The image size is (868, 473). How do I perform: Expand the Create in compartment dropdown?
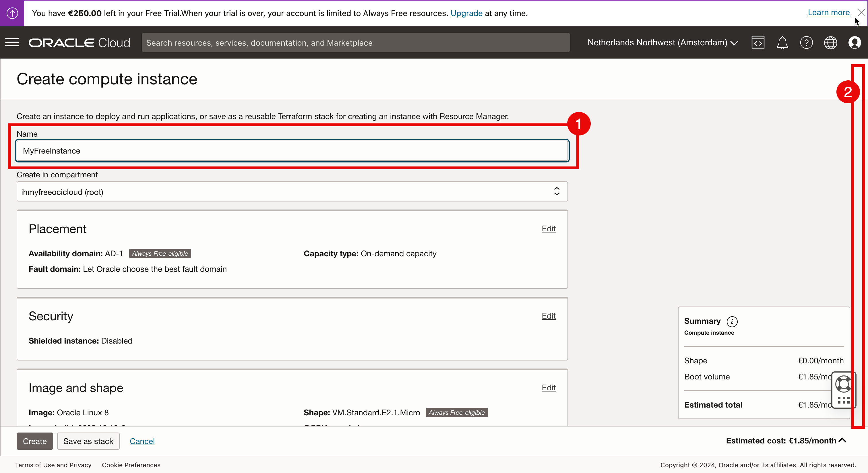(x=292, y=192)
